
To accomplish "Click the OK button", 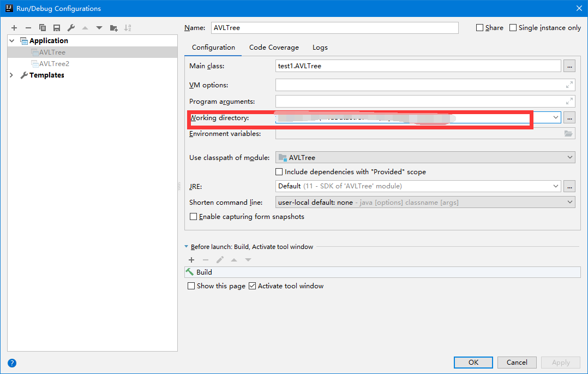I will click(473, 363).
